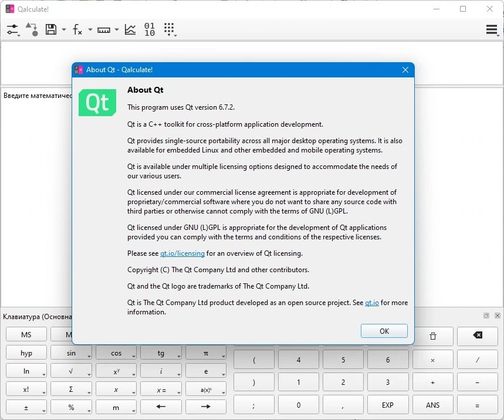The image size is (504, 420).
Task: Click the Σ sum key
Action: click(71, 389)
